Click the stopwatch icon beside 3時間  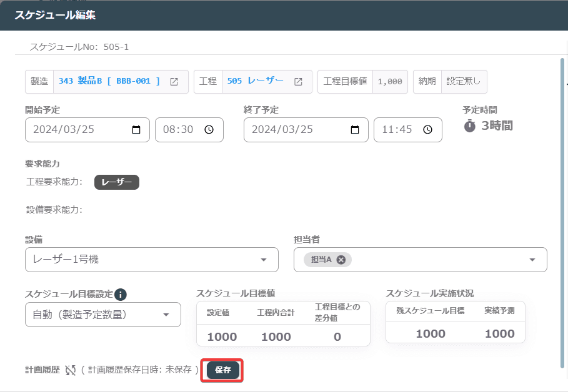469,125
